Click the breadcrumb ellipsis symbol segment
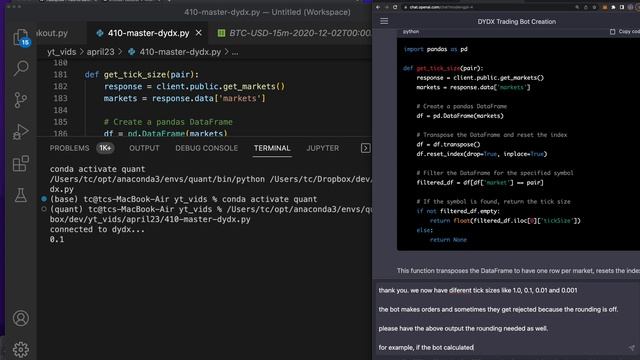The image size is (640, 360). (235, 52)
